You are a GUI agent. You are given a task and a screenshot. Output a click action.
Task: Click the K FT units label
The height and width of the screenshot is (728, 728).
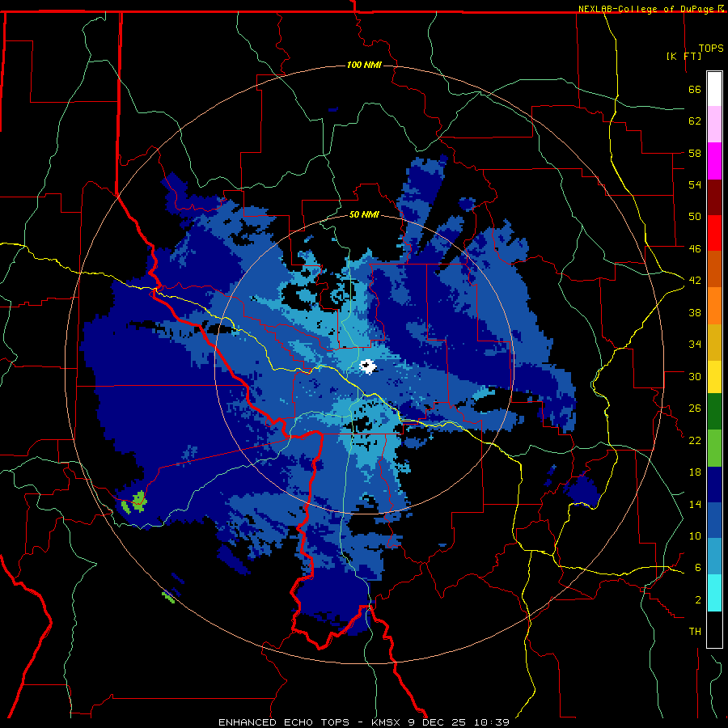[x=684, y=56]
